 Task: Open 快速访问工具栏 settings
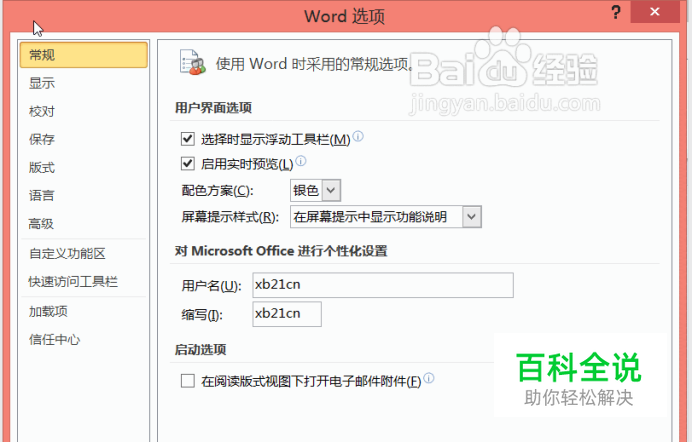(x=83, y=281)
